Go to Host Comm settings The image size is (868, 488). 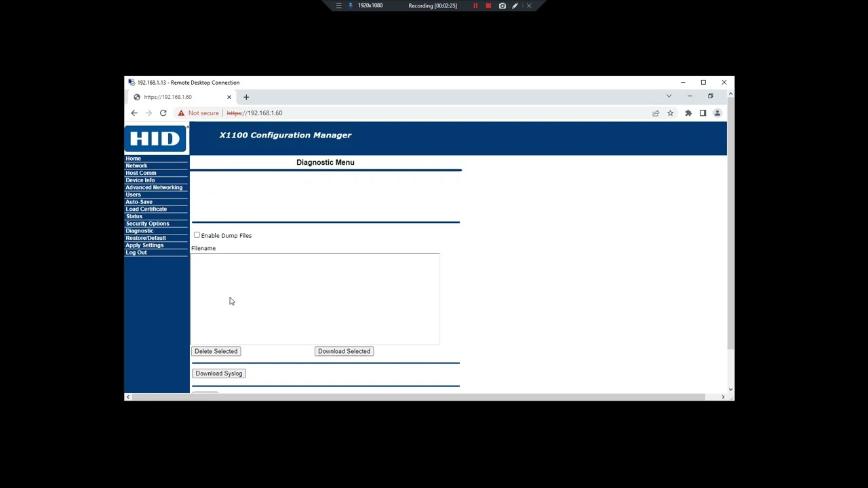tap(140, 173)
